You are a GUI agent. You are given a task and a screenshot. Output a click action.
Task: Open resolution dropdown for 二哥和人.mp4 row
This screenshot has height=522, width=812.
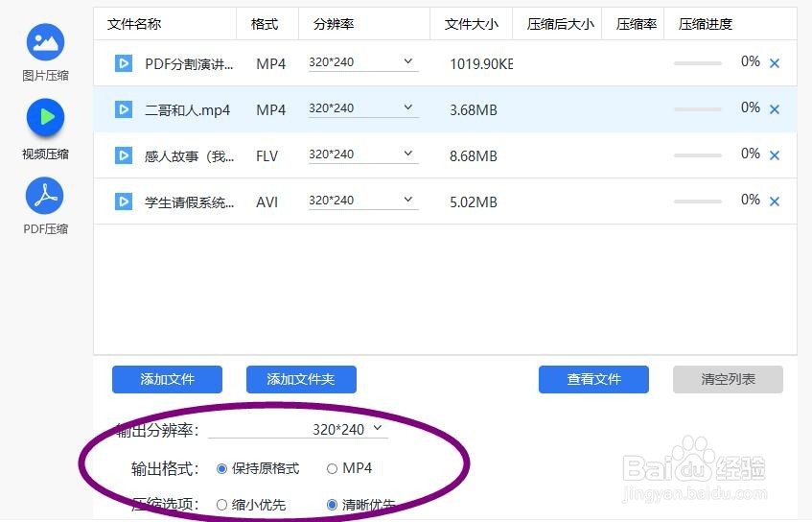click(x=363, y=108)
